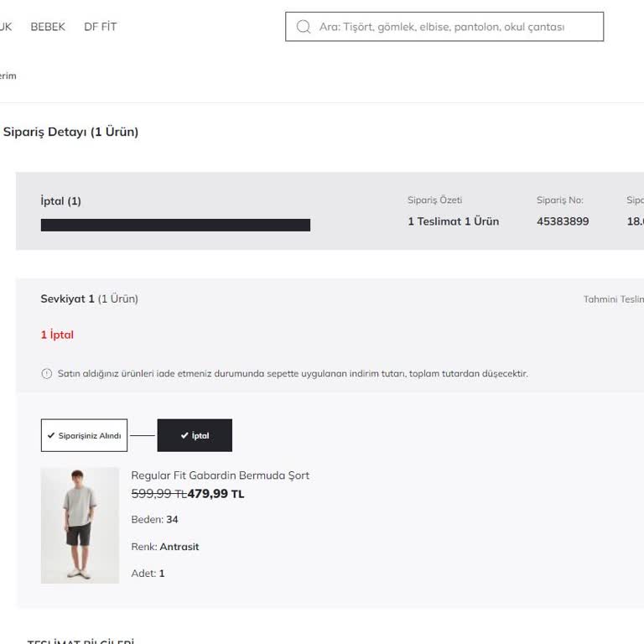Click the checkmark in the dark İptal step
Image resolution: width=644 pixels, height=644 pixels.
point(184,436)
